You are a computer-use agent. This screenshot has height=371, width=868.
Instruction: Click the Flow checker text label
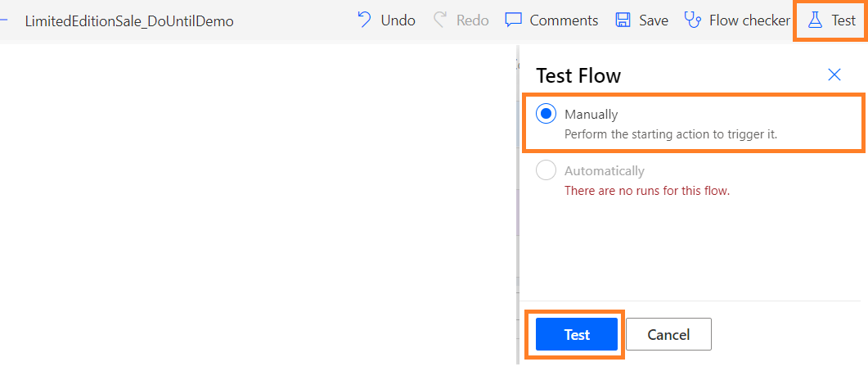pyautogui.click(x=749, y=20)
